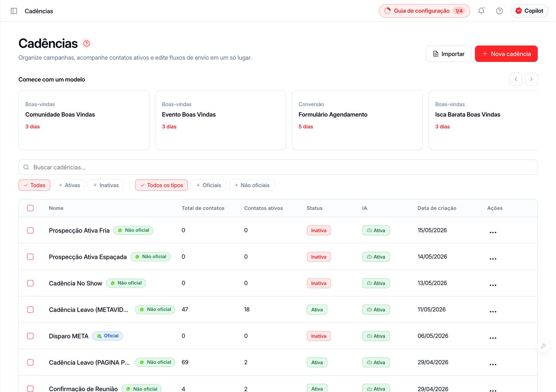This screenshot has height=392, width=556.
Task: Click Ativa status of Cadência Leavo (METAVID...
Action: pyautogui.click(x=317, y=310)
